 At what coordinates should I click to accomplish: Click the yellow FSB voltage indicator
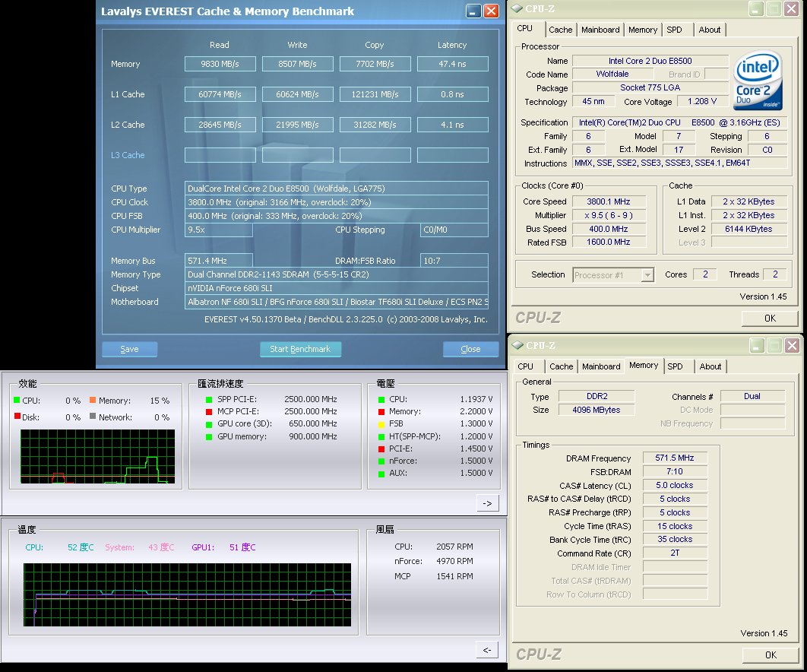pos(381,424)
